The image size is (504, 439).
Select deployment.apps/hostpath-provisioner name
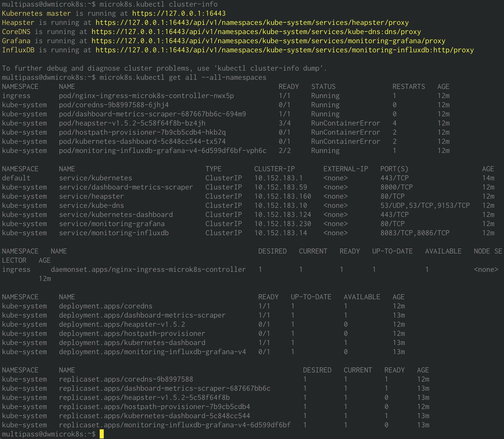pos(132,334)
